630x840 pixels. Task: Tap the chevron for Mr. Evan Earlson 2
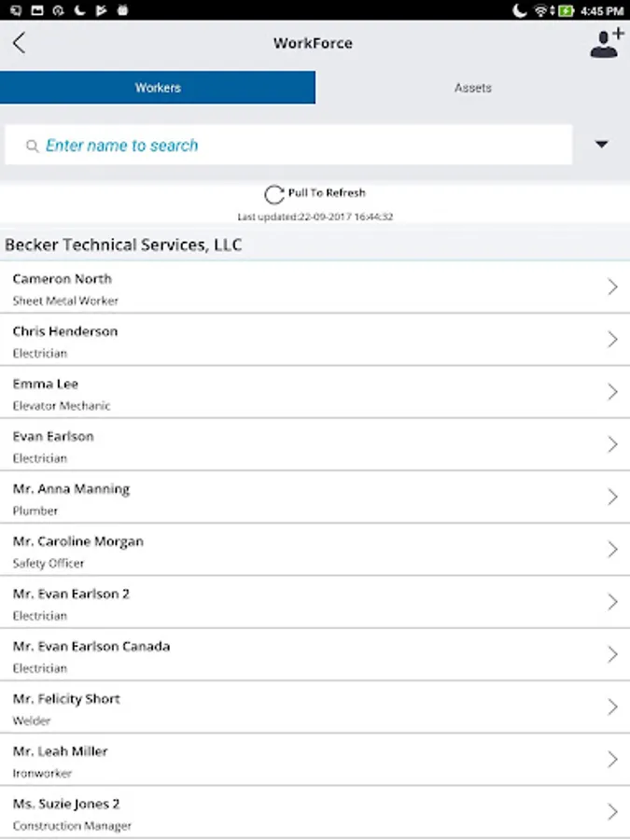[612, 603]
